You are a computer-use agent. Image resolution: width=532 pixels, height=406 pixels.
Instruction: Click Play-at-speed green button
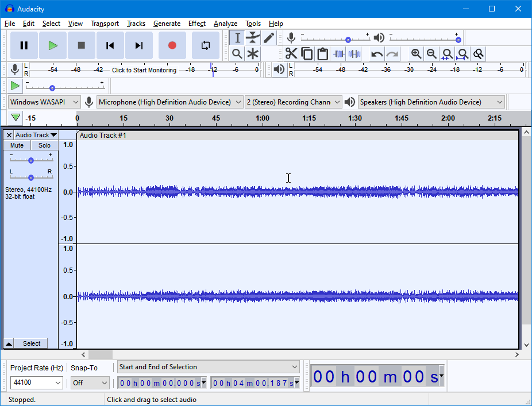tap(14, 86)
